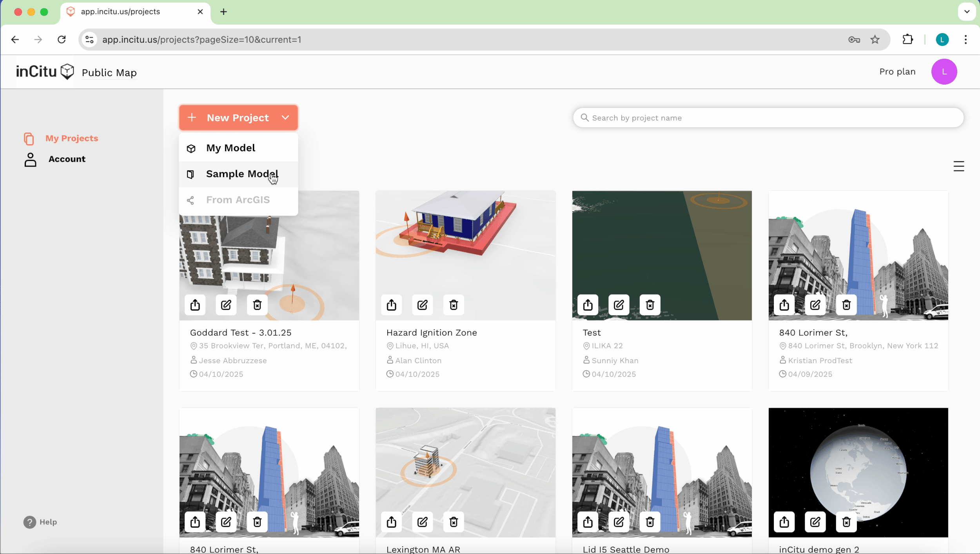Open the inCitu logo home link
Viewport: 980px width, 554px height.
(x=45, y=72)
